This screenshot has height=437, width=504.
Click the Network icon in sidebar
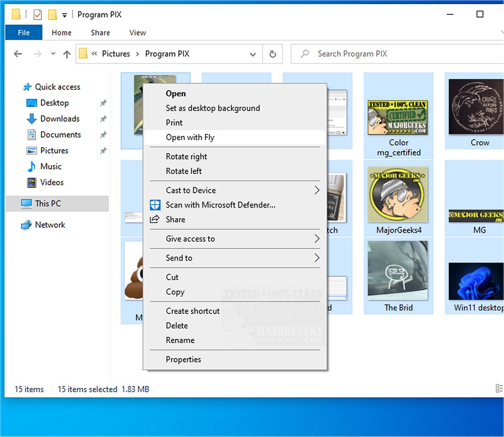[26, 225]
